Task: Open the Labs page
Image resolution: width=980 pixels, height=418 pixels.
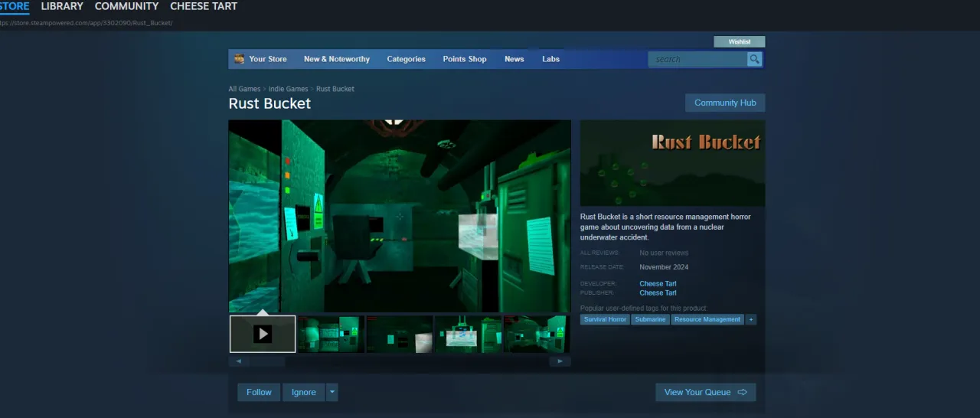Action: coord(551,59)
